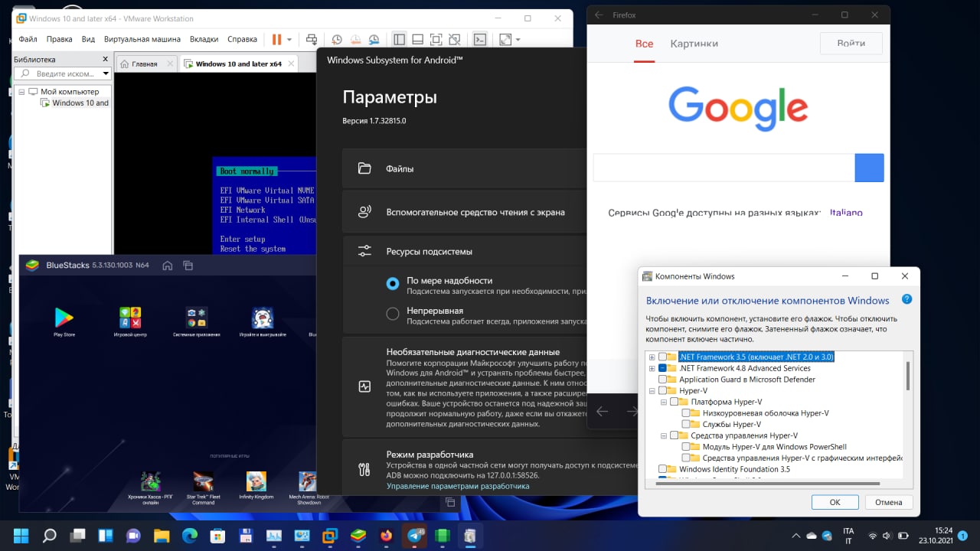
Task: Select Windows 10 and VM in library tree
Action: 75,103
